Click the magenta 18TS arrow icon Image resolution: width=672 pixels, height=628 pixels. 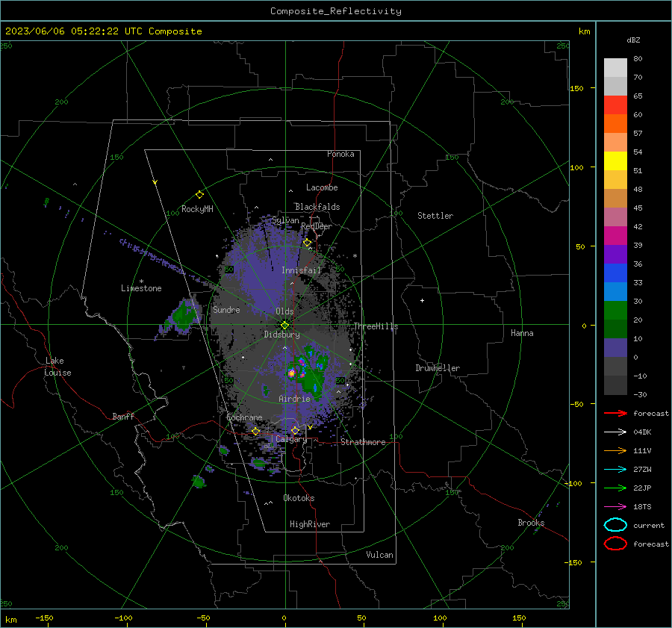(615, 507)
